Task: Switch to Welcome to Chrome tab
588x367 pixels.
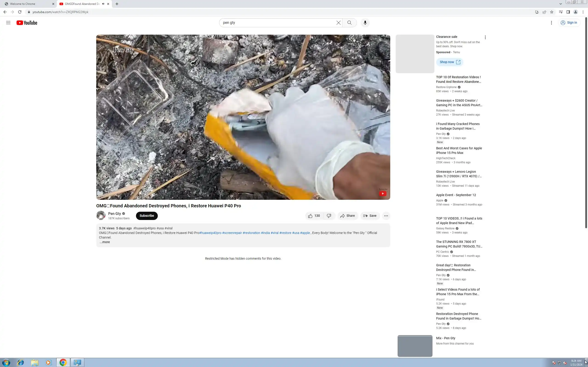Action: tap(27, 4)
